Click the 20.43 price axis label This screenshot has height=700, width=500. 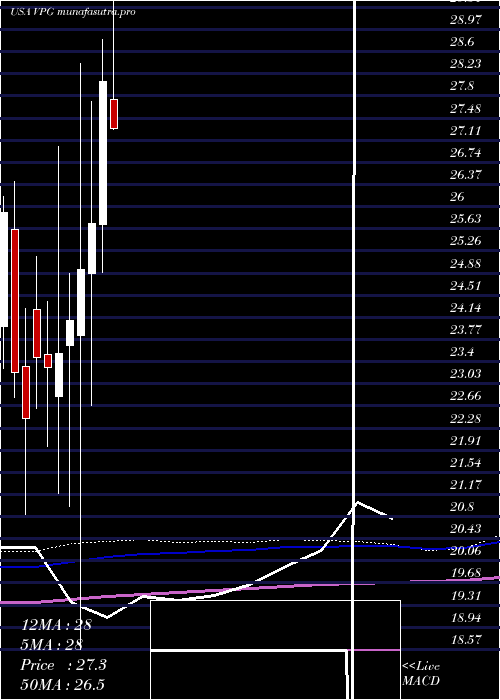coord(465,529)
